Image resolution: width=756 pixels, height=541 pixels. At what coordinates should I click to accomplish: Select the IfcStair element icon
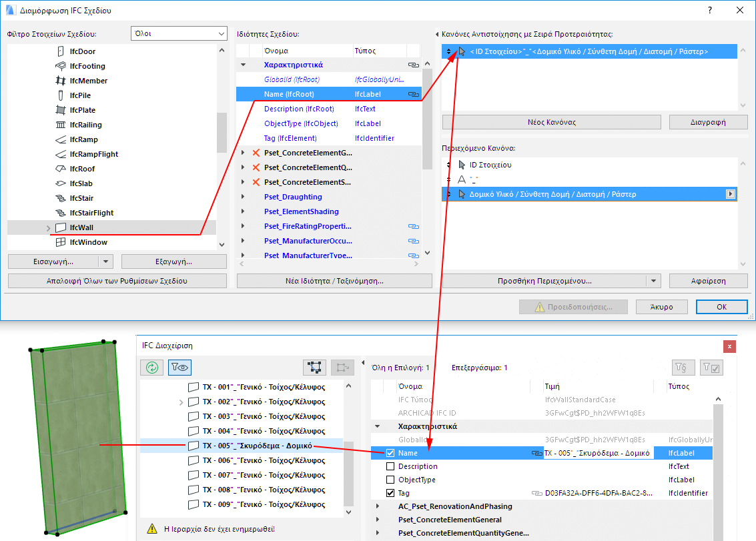pyautogui.click(x=61, y=198)
